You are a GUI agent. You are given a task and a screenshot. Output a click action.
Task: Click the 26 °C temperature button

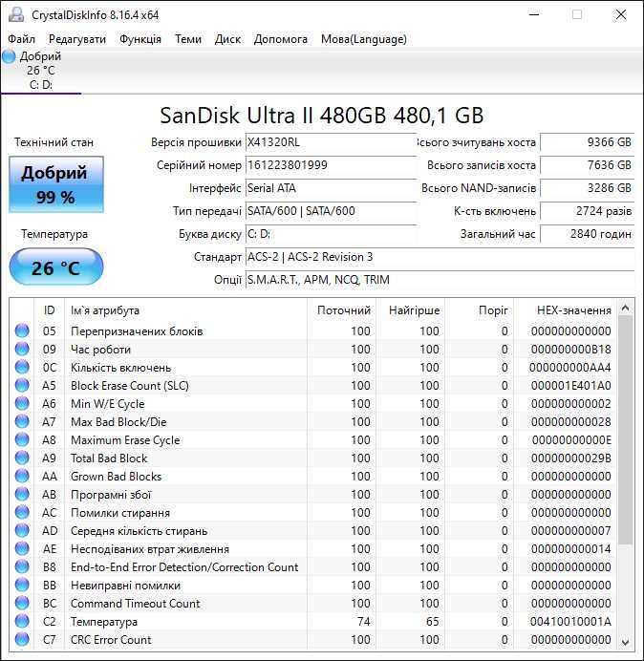56,267
